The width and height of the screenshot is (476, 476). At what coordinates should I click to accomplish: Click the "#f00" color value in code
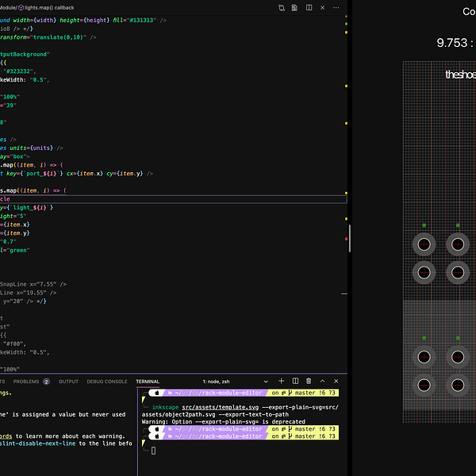click(x=14, y=344)
